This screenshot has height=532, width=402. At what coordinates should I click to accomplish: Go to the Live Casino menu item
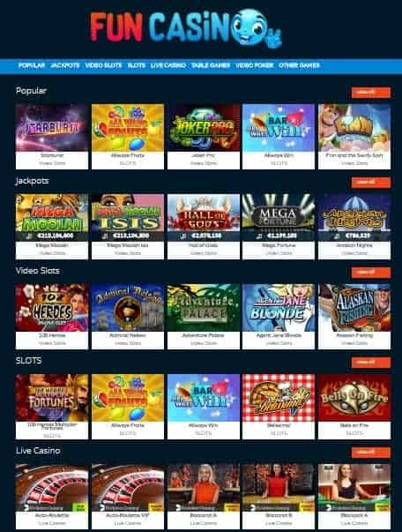168,65
